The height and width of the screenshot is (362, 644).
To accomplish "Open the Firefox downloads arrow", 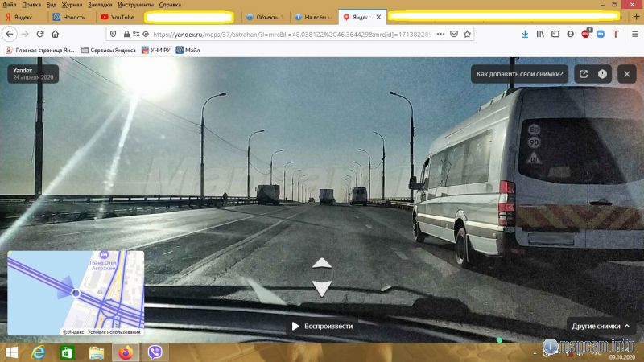I will [525, 34].
